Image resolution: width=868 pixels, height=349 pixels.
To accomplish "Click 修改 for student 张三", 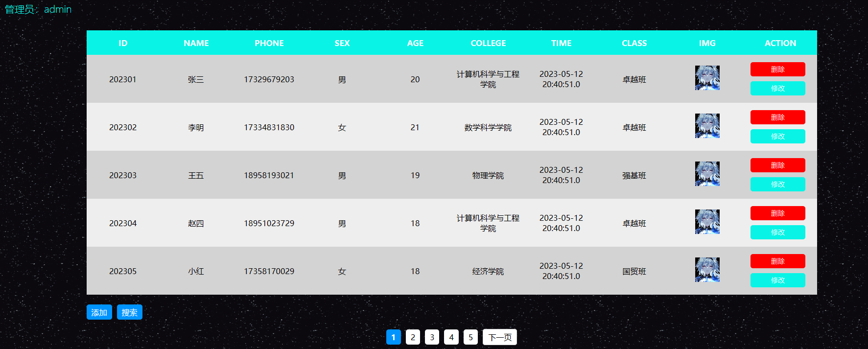I will [x=777, y=88].
